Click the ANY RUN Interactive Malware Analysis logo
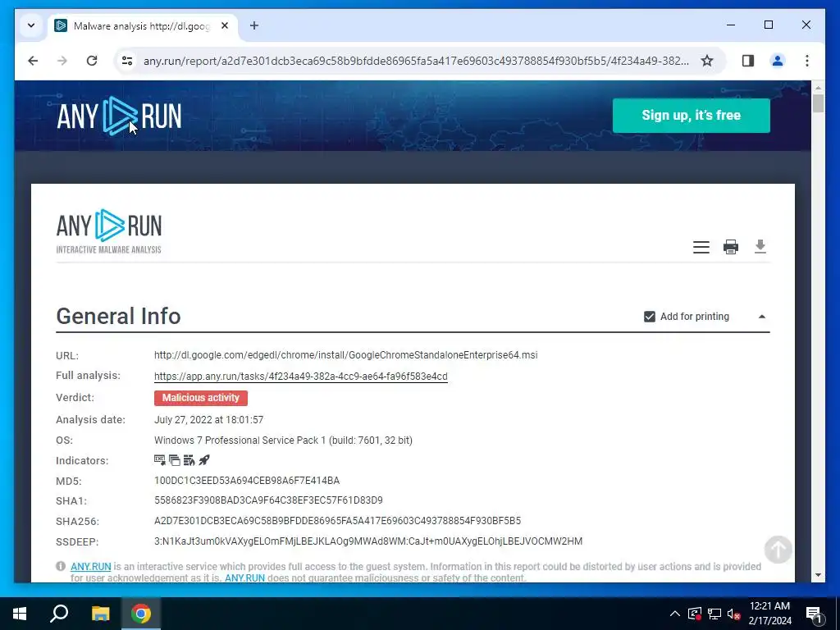This screenshot has height=630, width=840. [x=109, y=231]
